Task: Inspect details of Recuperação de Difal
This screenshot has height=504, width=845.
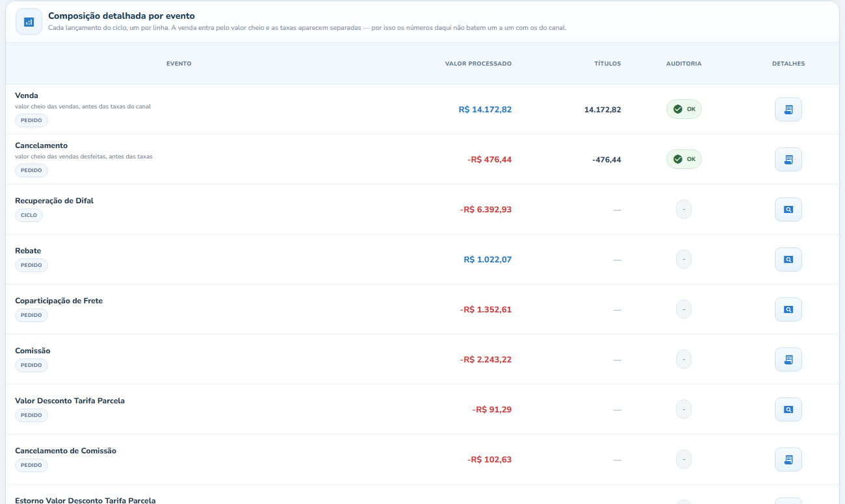Action: click(788, 209)
